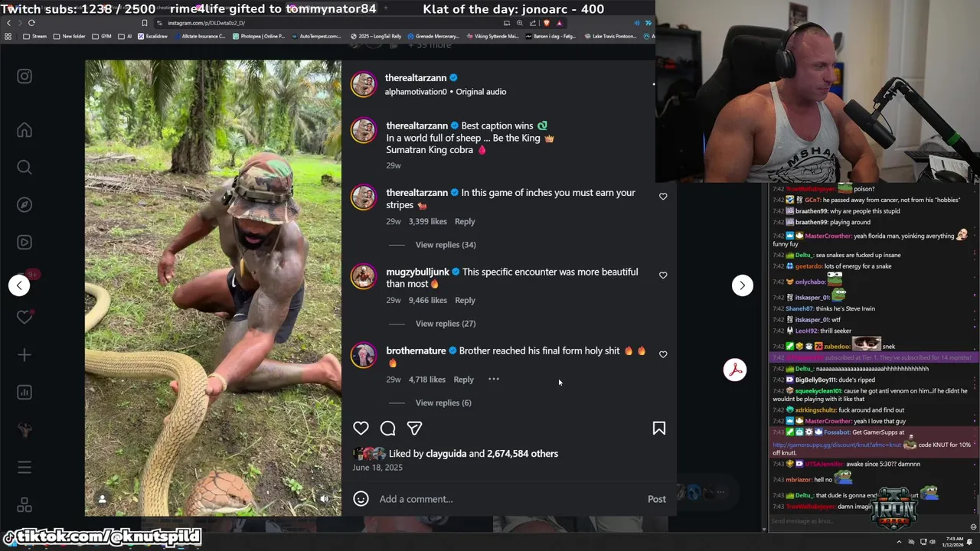Mute the video using the speaker icon
Image resolution: width=980 pixels, height=551 pixels.
click(x=324, y=499)
